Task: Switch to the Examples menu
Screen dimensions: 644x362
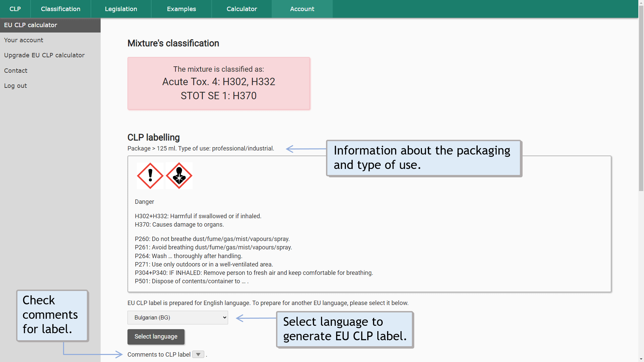Action: click(x=181, y=9)
